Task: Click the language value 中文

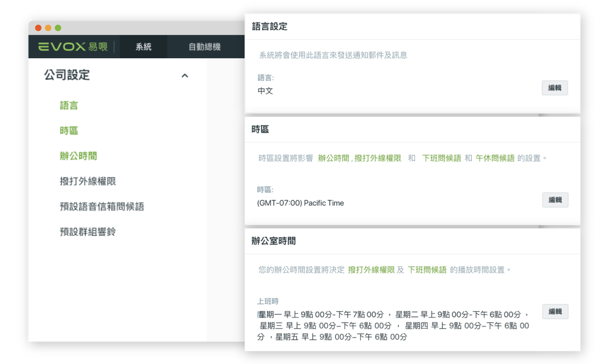Action: [x=265, y=91]
